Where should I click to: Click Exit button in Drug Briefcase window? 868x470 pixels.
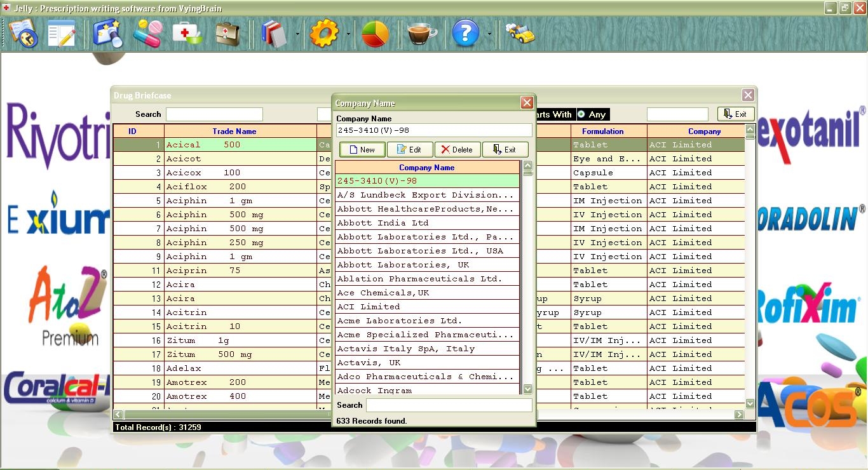(x=736, y=114)
